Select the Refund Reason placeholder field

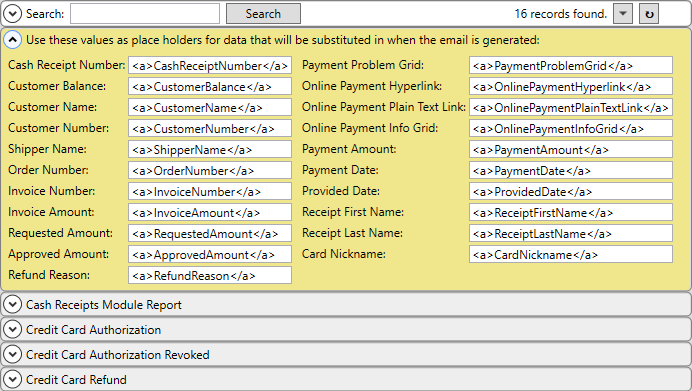click(x=210, y=275)
